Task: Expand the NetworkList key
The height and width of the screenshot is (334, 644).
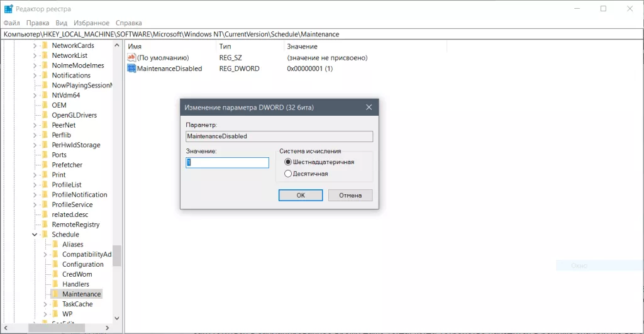Action: tap(35, 55)
